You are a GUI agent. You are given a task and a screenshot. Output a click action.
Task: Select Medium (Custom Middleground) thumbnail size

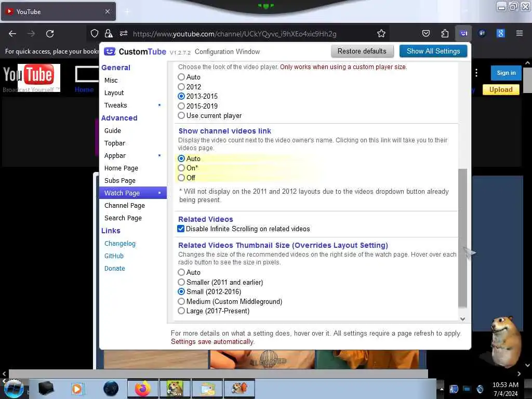coord(181,302)
